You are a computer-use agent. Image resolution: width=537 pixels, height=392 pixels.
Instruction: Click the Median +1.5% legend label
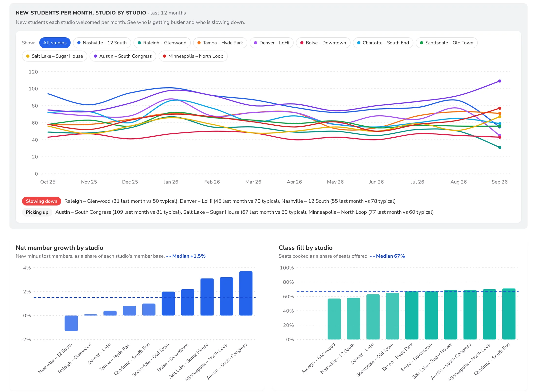(x=186, y=256)
